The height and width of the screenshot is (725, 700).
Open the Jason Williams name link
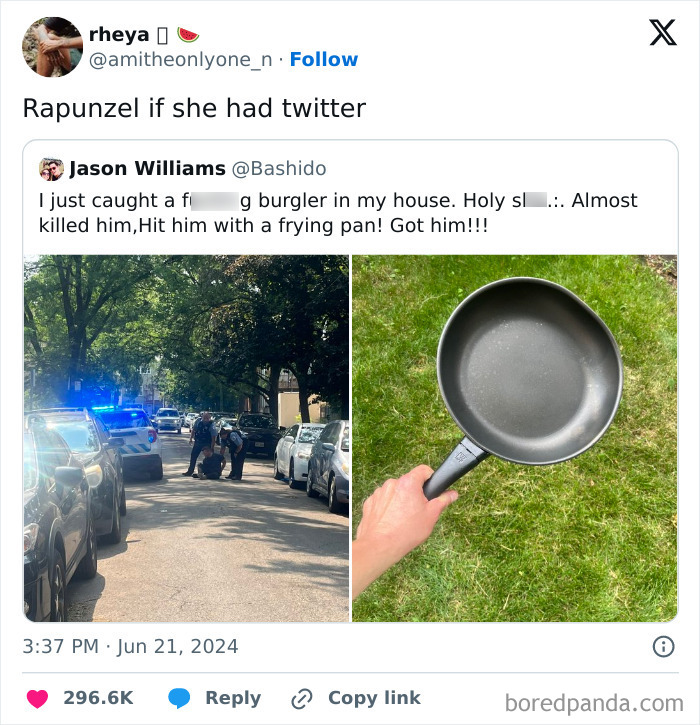tap(147, 169)
